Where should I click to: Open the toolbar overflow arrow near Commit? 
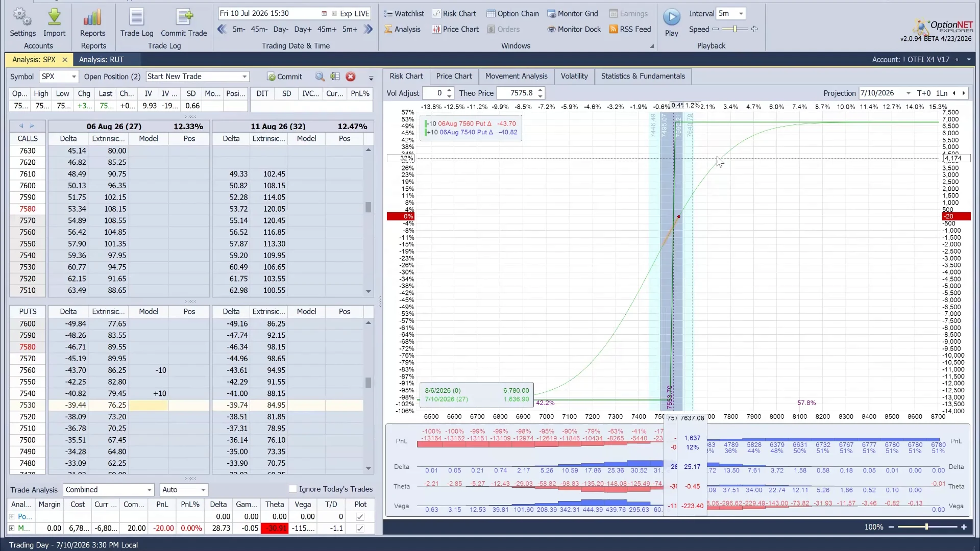371,78
